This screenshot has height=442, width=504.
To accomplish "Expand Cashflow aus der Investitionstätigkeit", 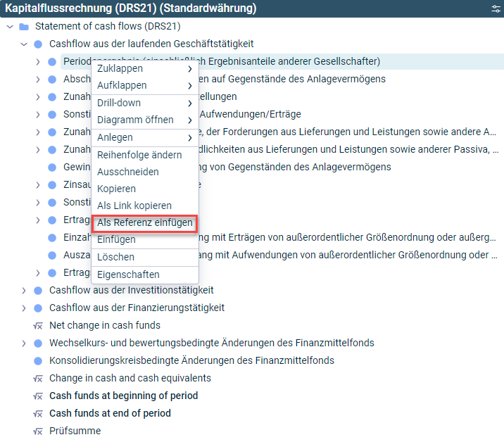I will coord(24,291).
